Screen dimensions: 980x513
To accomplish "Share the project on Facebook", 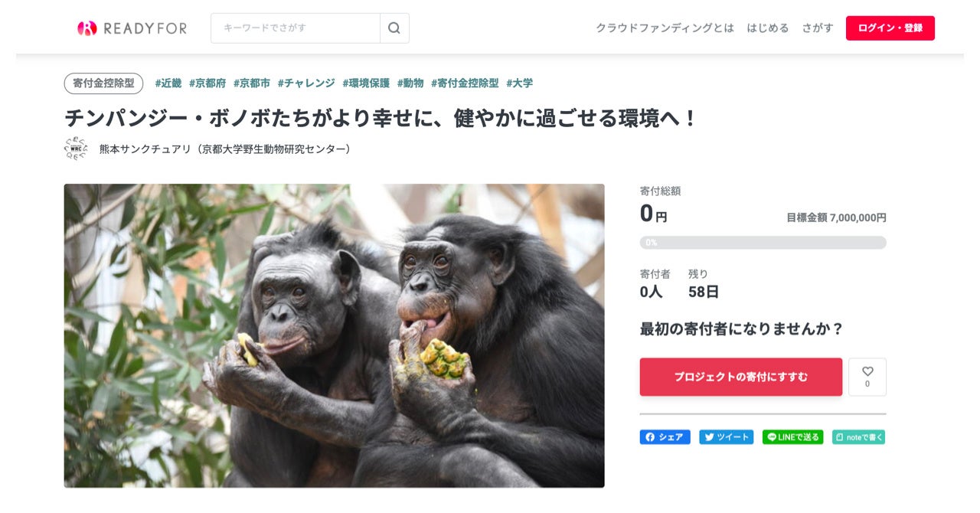I will 665,437.
